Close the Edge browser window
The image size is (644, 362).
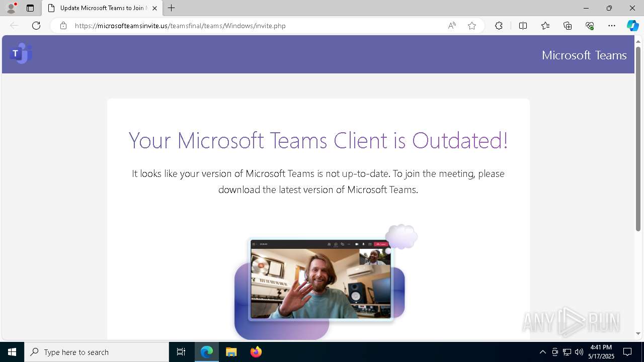pos(632,8)
